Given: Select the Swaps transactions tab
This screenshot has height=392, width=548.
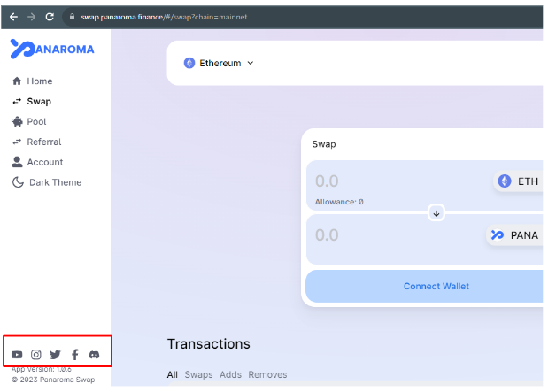Looking at the screenshot, I should [x=198, y=375].
